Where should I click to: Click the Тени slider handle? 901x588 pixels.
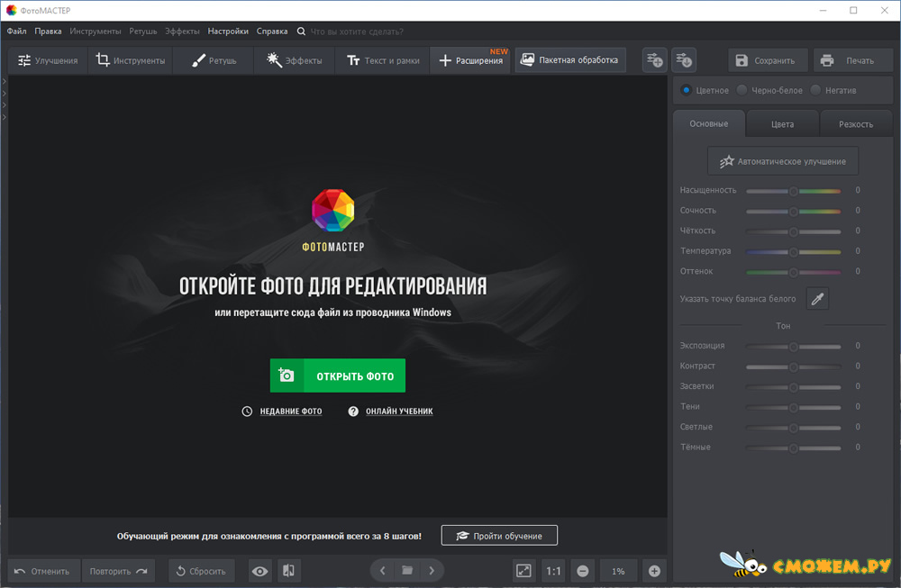(x=794, y=407)
